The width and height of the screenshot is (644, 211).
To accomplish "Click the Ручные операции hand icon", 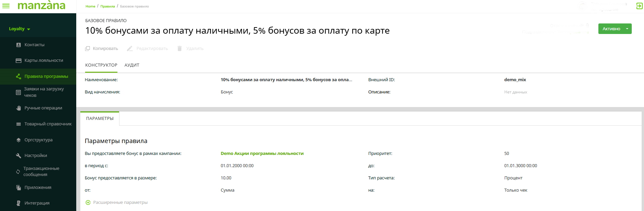I will [x=19, y=108].
